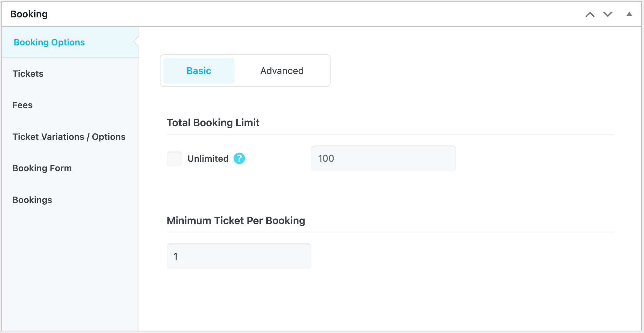Click the notch pointer beside Booking Options
Image resolution: width=644 pixels, height=333 pixels.
click(x=136, y=42)
